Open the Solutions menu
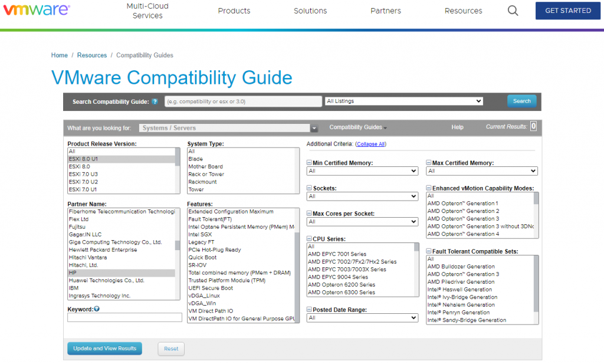The height and width of the screenshot is (364, 604). tap(310, 11)
